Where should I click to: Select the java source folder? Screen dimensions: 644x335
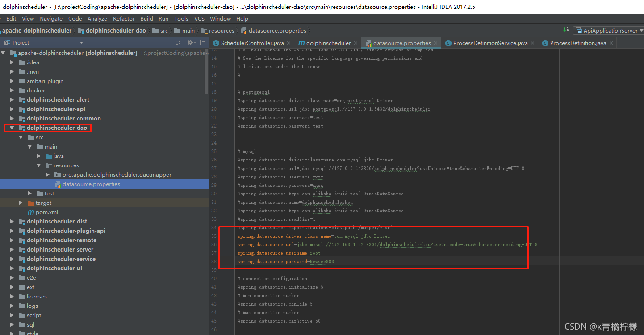[x=54, y=156]
